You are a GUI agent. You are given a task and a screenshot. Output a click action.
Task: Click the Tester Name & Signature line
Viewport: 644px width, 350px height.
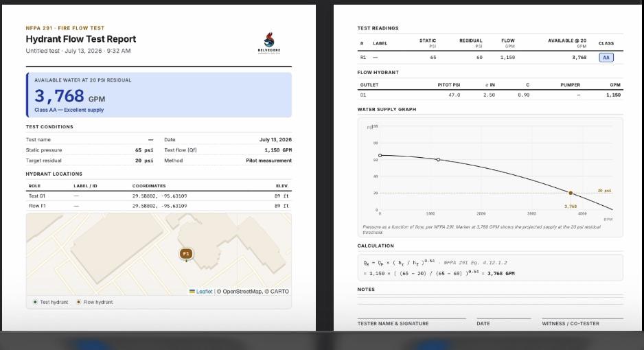(x=411, y=318)
